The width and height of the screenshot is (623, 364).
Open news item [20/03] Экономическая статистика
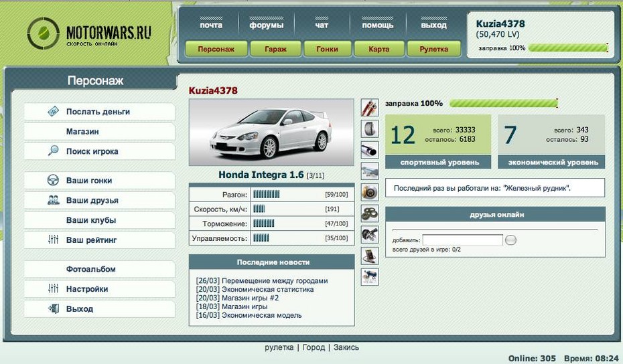[x=255, y=289]
